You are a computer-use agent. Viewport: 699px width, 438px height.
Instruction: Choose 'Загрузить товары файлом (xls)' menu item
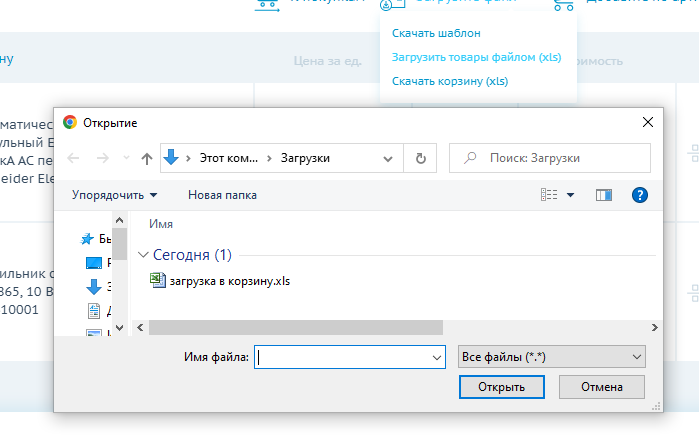coord(477,57)
